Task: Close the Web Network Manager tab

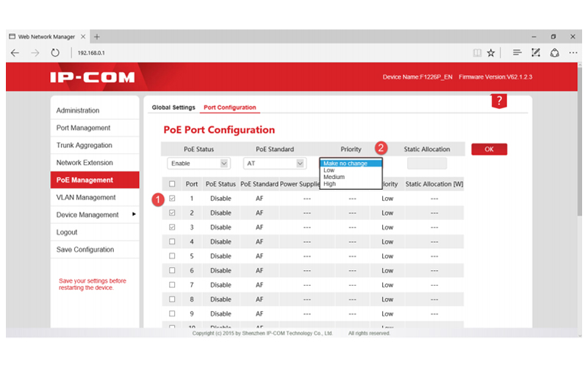Action: [83, 36]
